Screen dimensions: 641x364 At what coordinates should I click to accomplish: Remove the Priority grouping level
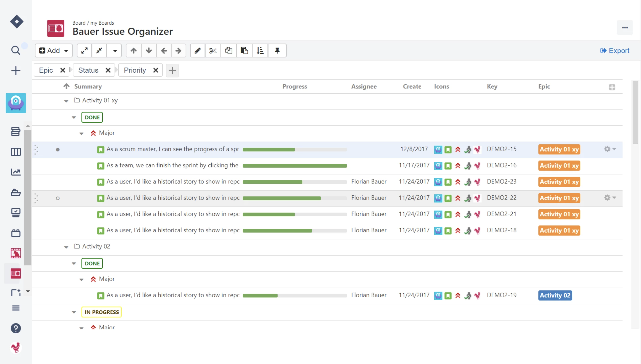[156, 70]
